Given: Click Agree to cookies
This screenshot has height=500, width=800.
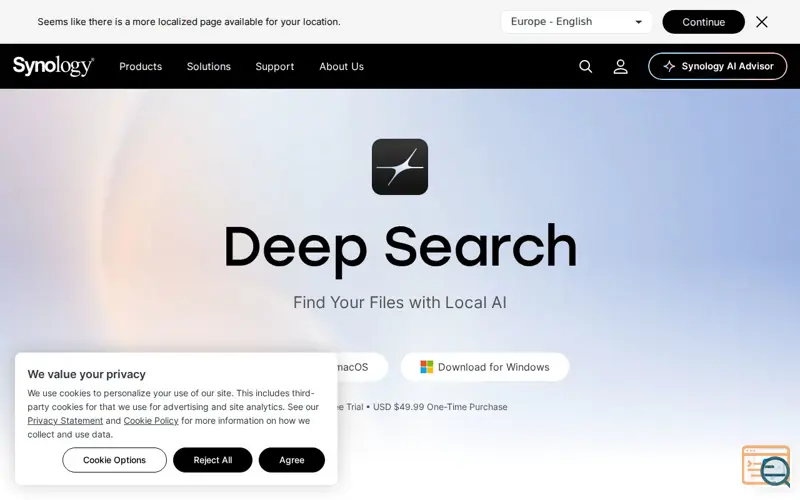Looking at the screenshot, I should 292,460.
